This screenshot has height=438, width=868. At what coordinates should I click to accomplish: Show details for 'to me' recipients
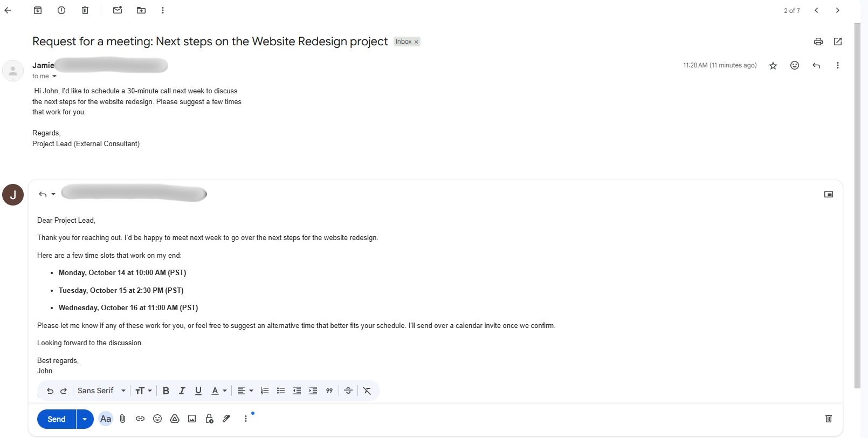(54, 76)
